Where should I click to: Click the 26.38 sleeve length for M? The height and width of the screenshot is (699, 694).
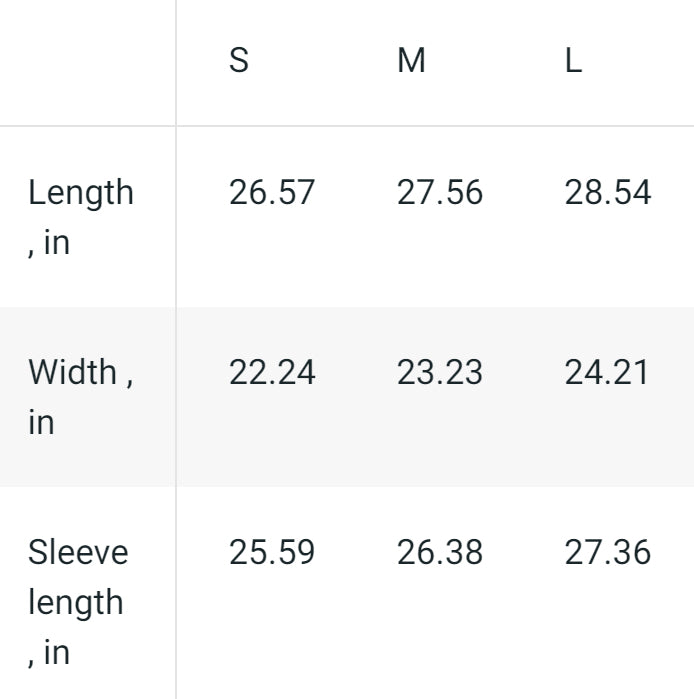(x=440, y=552)
